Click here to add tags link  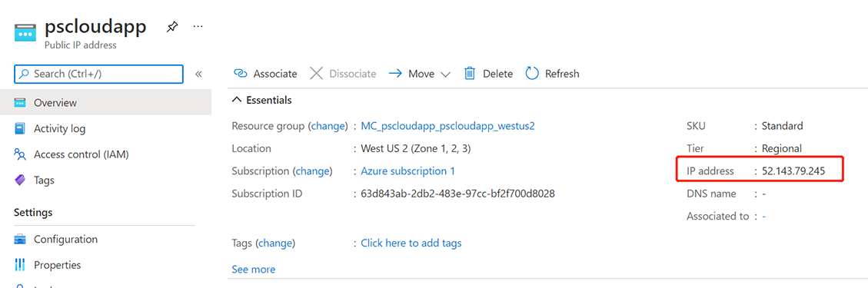point(411,243)
